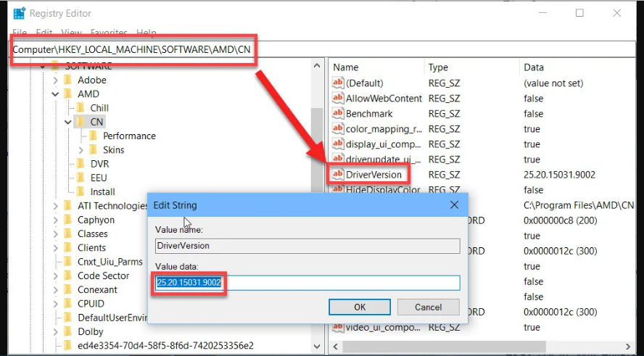The width and height of the screenshot is (644, 356).
Task: Click the Clients folder icon
Action: (68, 247)
